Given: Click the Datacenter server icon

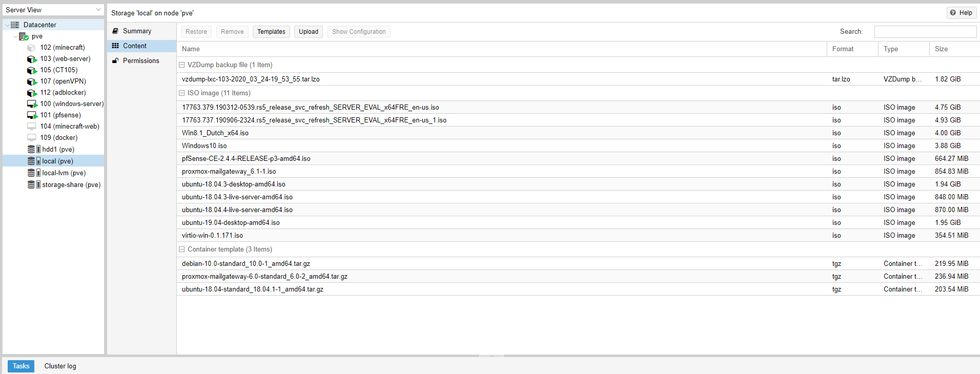Looking at the screenshot, I should pyautogui.click(x=15, y=25).
